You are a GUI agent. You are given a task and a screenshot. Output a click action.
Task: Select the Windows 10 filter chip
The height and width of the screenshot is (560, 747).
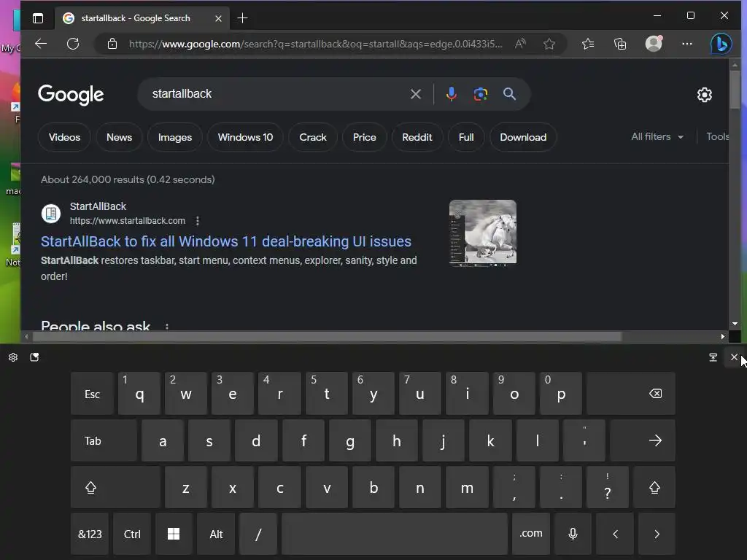tap(245, 137)
